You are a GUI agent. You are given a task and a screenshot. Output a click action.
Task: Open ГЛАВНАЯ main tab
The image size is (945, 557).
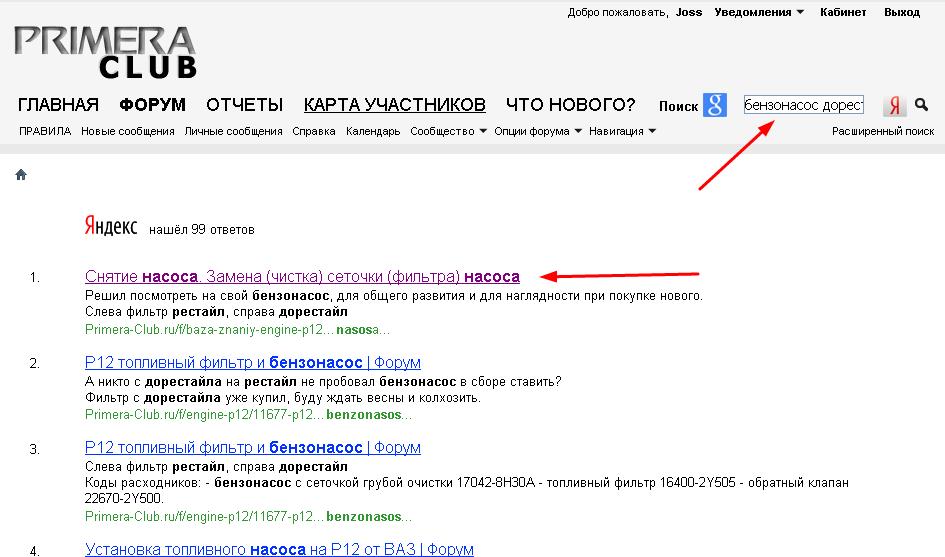(58, 105)
